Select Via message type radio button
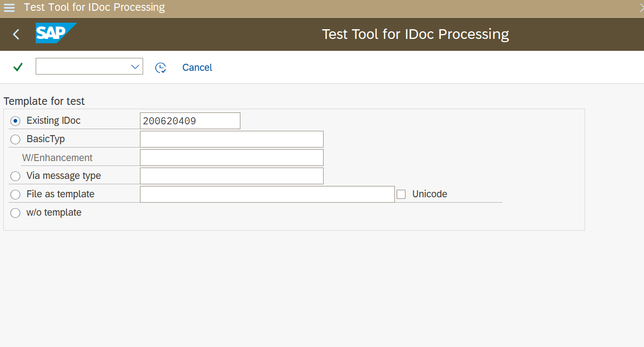The height and width of the screenshot is (347, 644). pos(15,176)
